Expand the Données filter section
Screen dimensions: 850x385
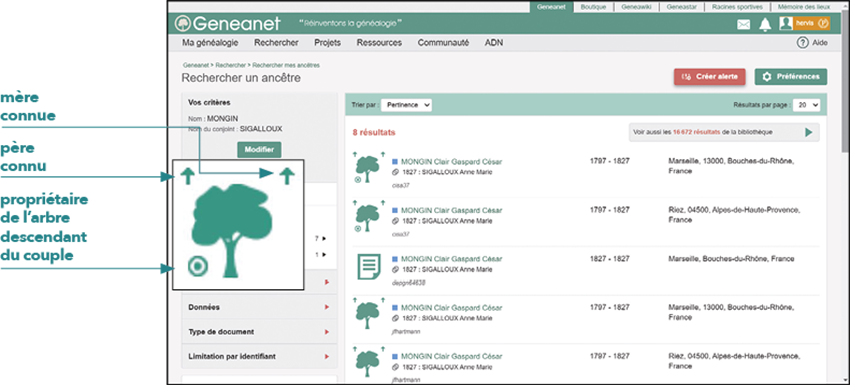[x=259, y=307]
